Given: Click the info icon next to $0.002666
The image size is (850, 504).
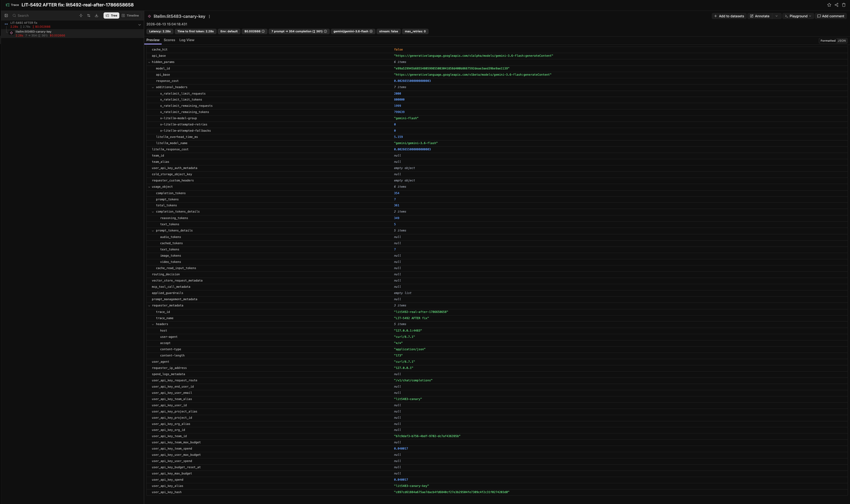Looking at the screenshot, I should [x=263, y=31].
